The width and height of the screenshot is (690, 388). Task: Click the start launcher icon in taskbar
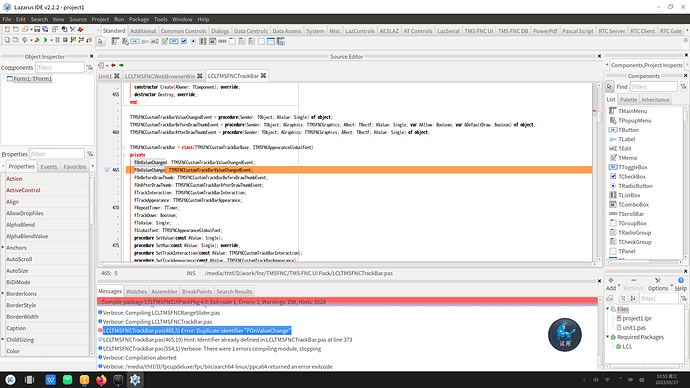(x=10, y=380)
